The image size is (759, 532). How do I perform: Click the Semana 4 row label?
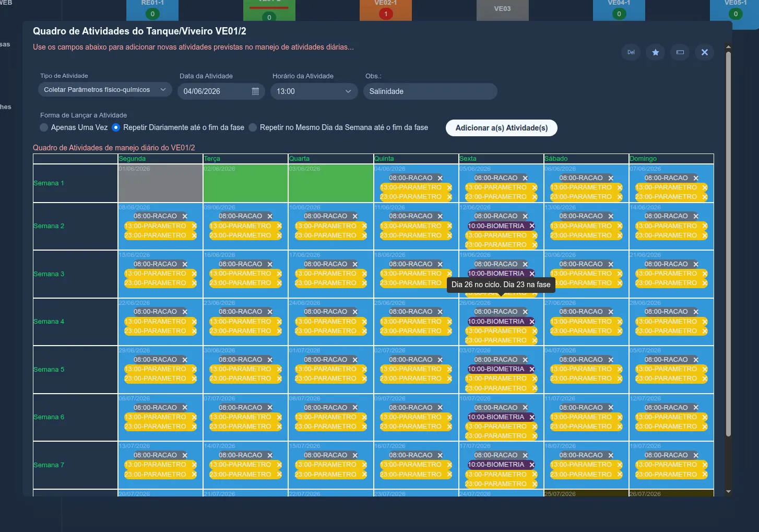[x=49, y=322]
